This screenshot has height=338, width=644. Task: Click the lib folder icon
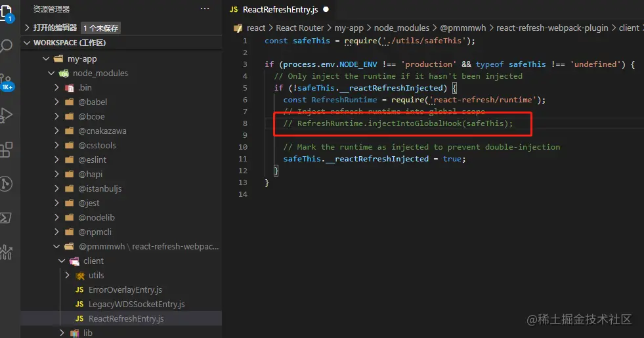coord(74,333)
